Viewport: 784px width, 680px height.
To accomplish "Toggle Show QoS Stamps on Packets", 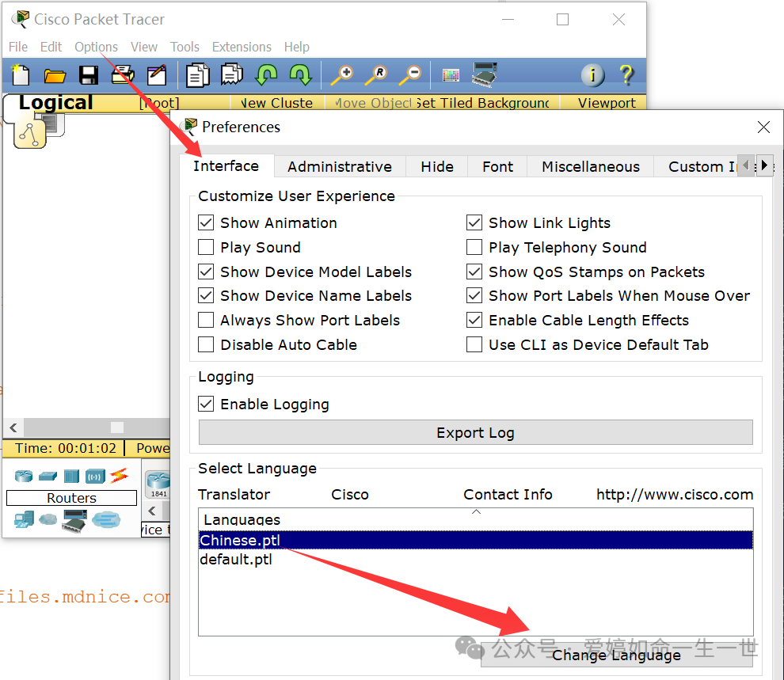I will click(x=474, y=272).
